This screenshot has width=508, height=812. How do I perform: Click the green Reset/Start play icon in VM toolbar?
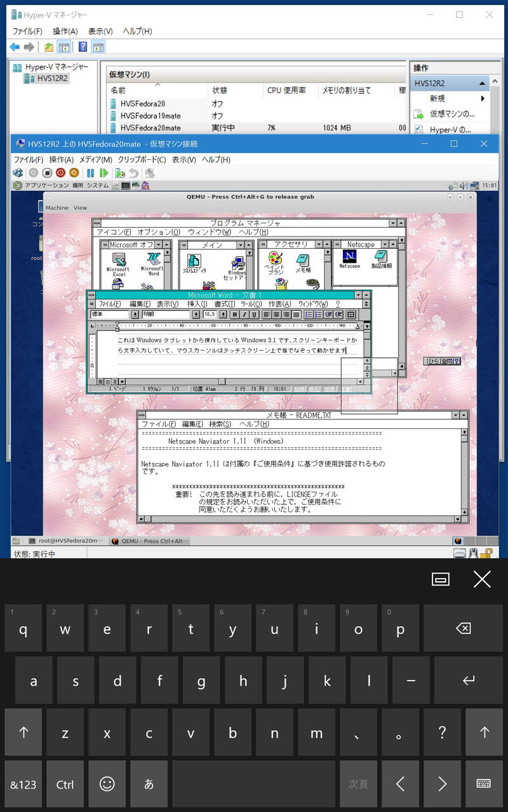pos(104,173)
